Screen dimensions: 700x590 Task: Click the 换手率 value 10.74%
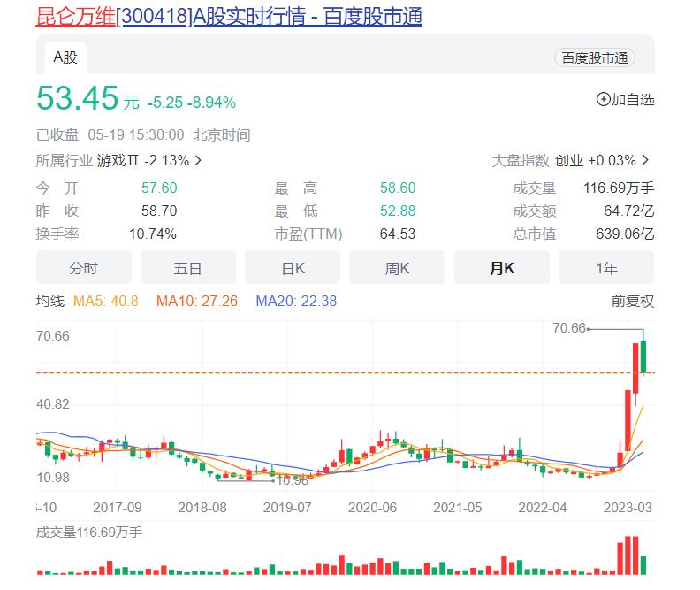(153, 234)
